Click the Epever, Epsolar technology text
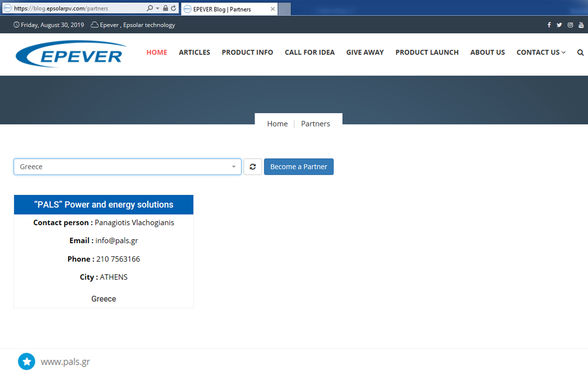Image resolution: width=588 pixels, height=377 pixels. click(x=137, y=25)
